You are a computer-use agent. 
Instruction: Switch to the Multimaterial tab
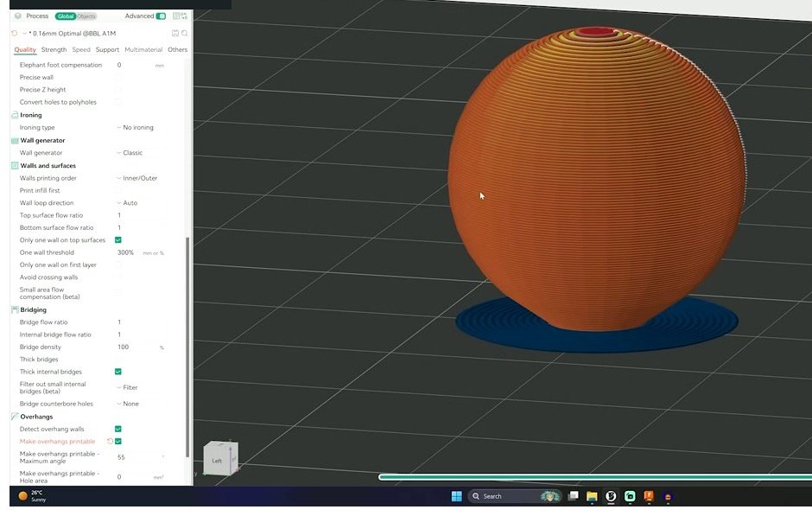143,50
